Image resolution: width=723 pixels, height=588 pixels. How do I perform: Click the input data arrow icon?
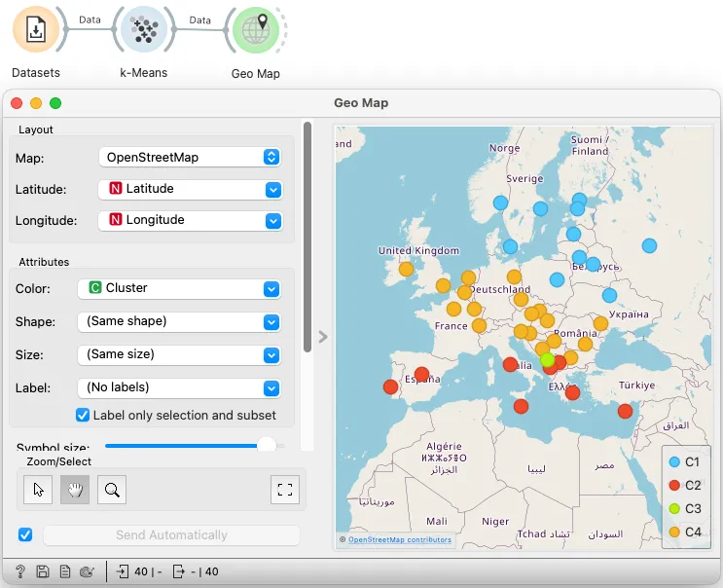[x=123, y=571]
